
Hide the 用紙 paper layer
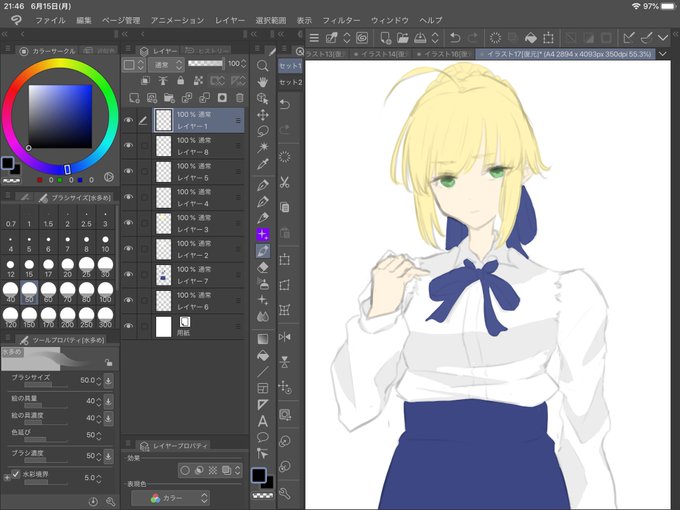128,326
